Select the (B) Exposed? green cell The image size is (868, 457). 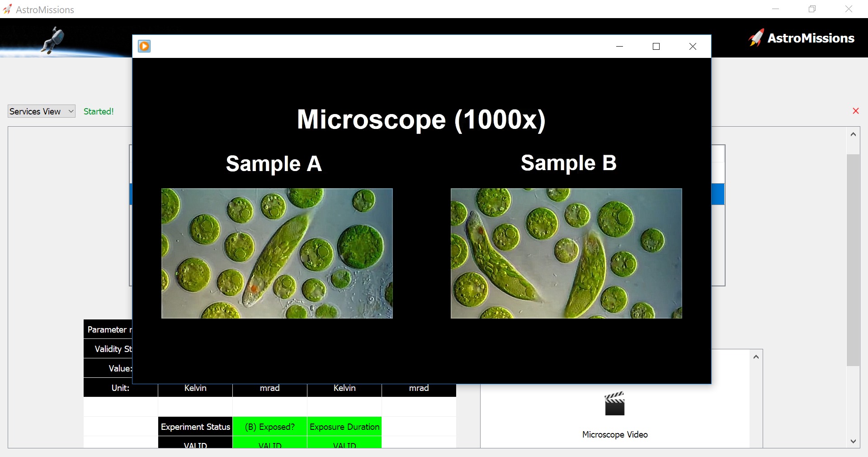[x=270, y=427]
